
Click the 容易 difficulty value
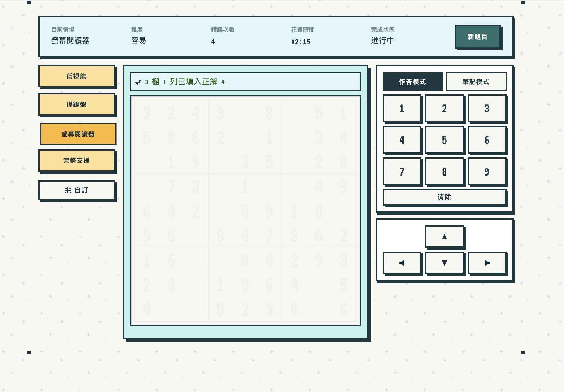tap(139, 41)
